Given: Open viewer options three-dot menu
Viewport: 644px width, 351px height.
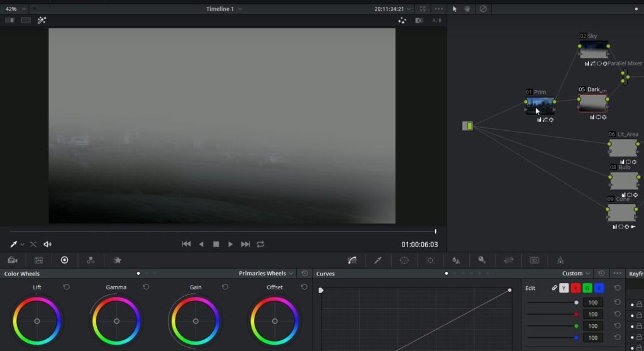Looking at the screenshot, I should 438,9.
